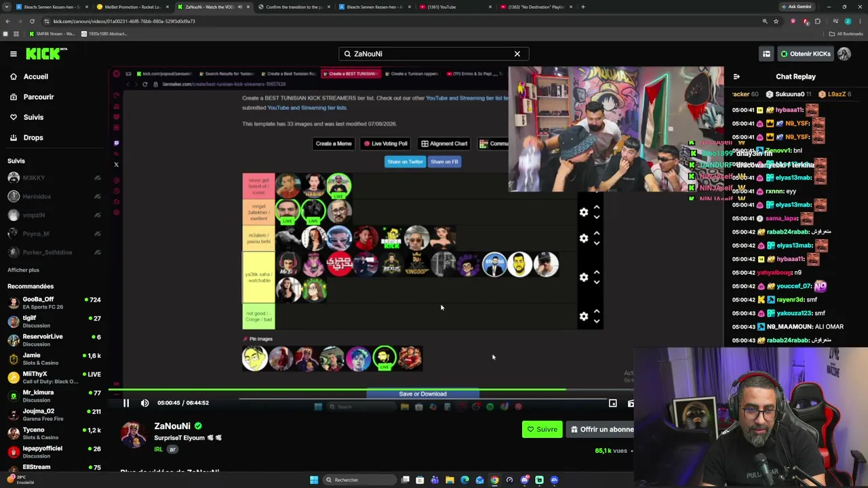The width and height of the screenshot is (868, 488).
Task: Open settings gear for 'ya3tik saha' tier
Action: pos(584,277)
